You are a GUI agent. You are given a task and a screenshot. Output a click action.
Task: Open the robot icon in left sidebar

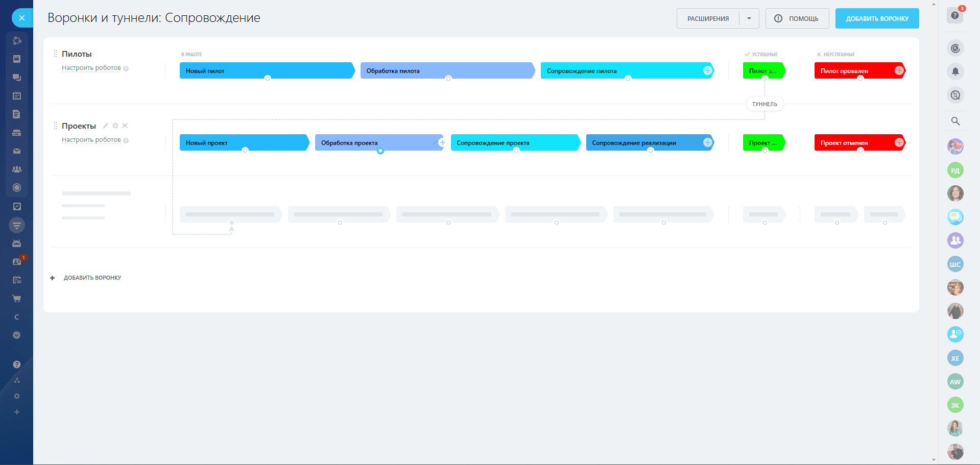tap(16, 243)
